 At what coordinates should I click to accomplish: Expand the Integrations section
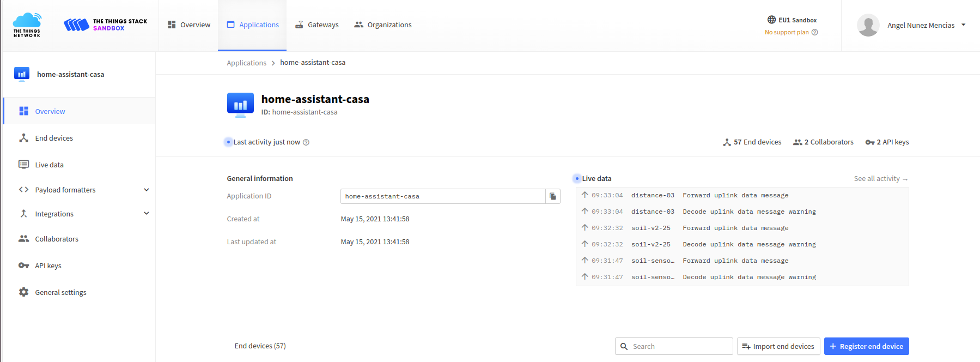pos(146,214)
